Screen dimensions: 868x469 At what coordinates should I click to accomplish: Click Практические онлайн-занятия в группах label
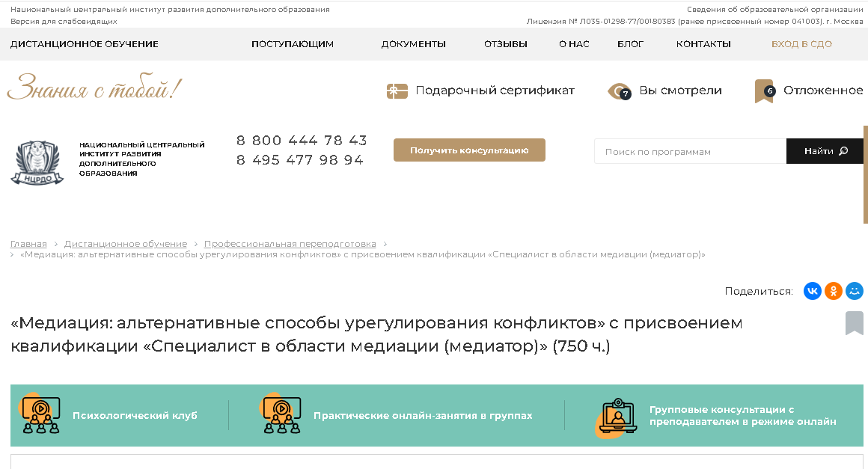click(423, 415)
